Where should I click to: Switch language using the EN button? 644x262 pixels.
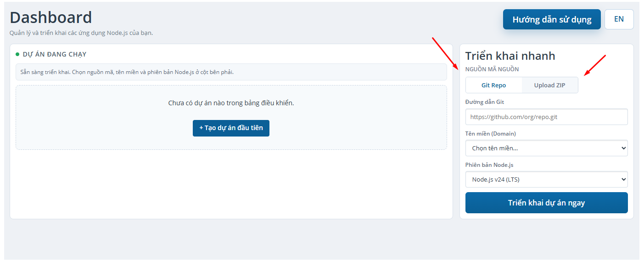(619, 19)
